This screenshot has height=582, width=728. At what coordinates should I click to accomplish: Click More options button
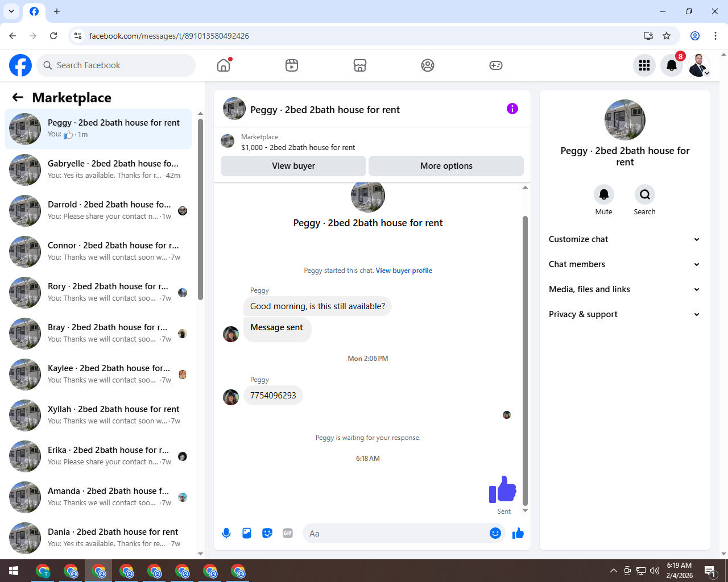tap(446, 166)
